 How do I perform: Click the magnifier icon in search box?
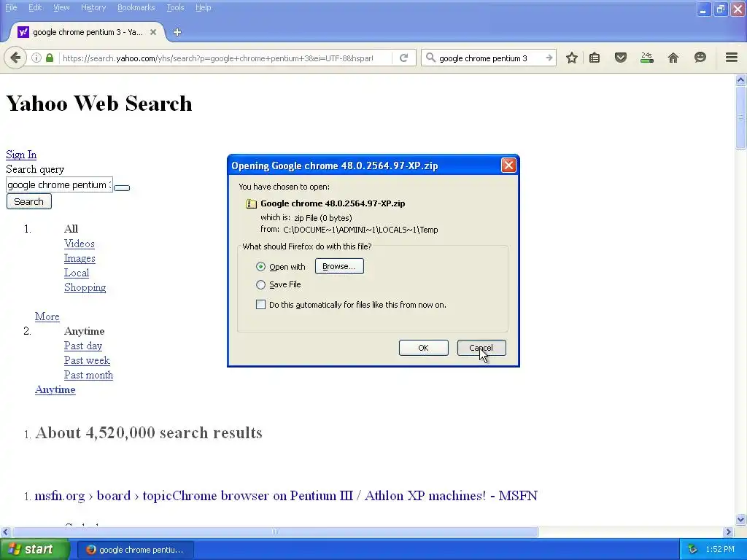430,58
